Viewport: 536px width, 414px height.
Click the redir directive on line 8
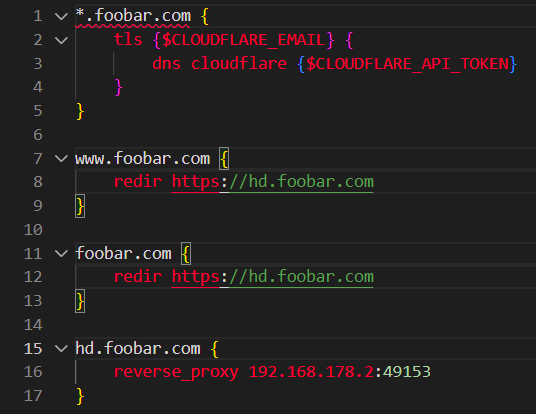coord(137,182)
